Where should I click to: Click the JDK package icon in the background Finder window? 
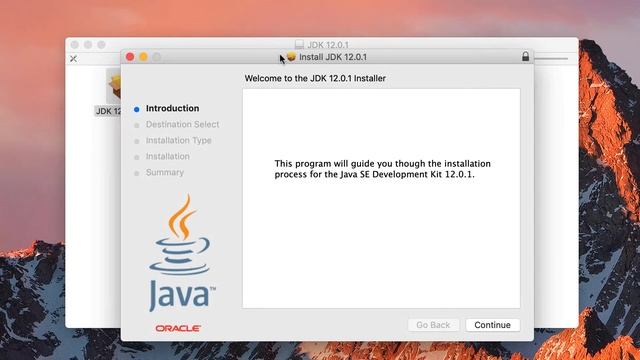(113, 86)
